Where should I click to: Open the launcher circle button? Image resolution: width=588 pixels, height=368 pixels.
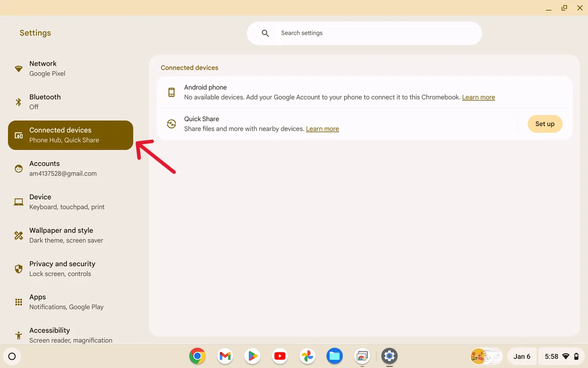click(x=12, y=356)
